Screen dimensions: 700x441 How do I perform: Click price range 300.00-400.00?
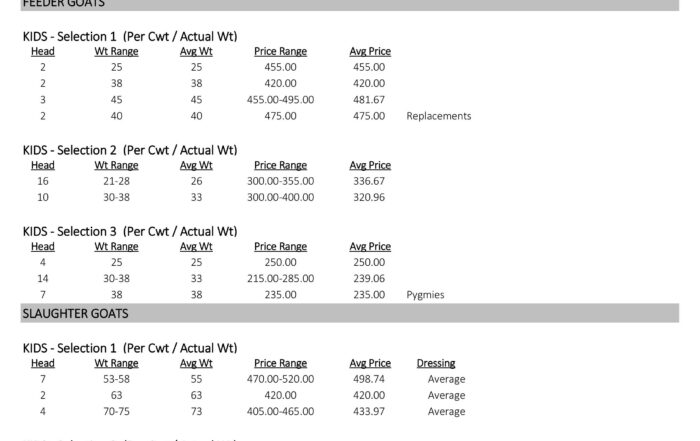[280, 197]
